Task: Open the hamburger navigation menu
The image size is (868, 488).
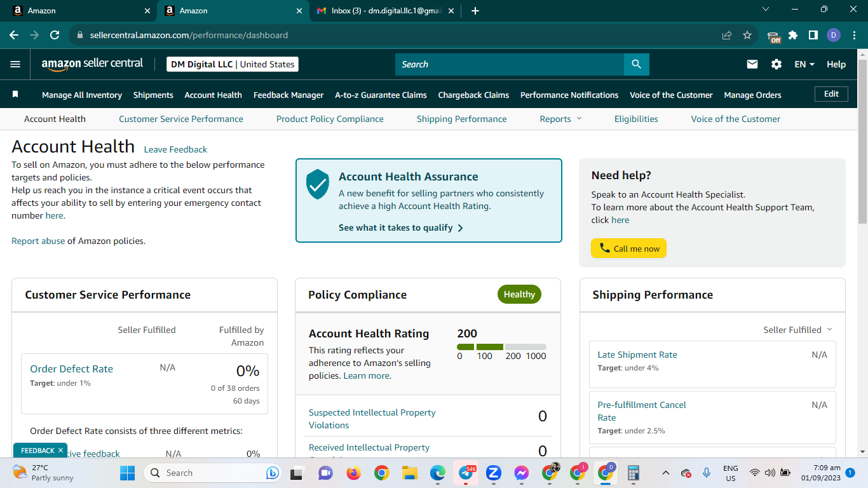Action: 15,64
